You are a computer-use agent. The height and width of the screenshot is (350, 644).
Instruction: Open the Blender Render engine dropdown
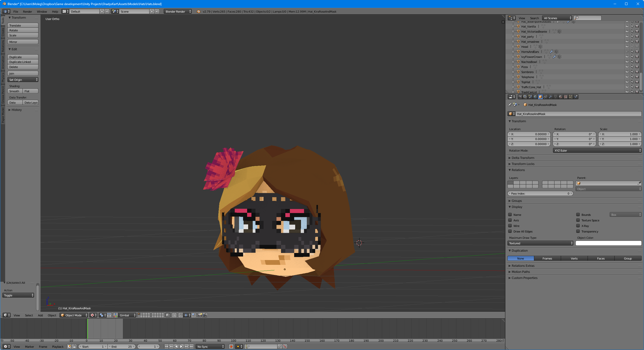178,11
